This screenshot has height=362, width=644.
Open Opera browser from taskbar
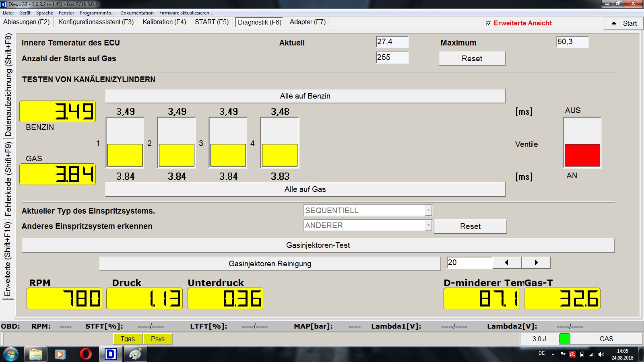coord(85,354)
